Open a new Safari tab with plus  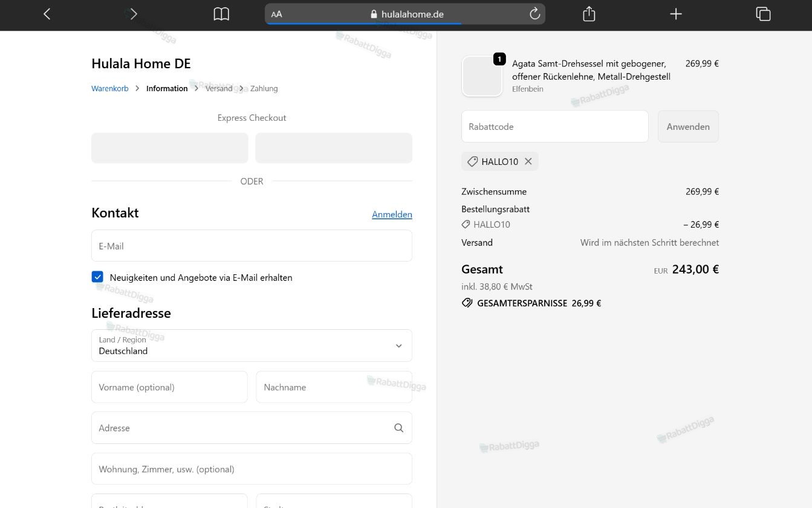click(x=676, y=14)
